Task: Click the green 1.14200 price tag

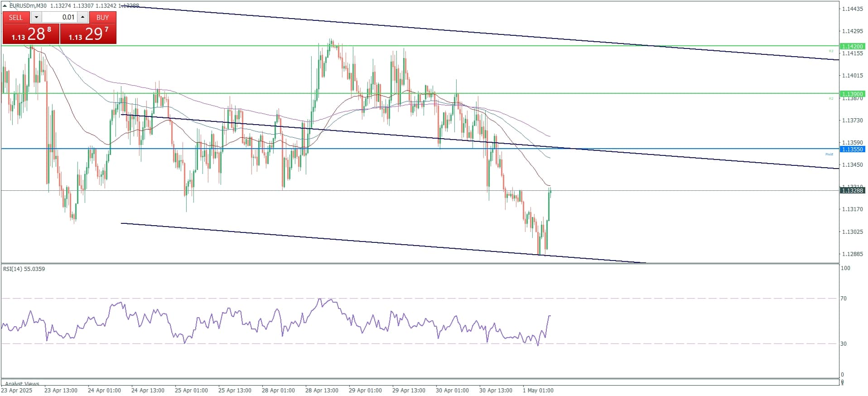Action: [x=852, y=46]
